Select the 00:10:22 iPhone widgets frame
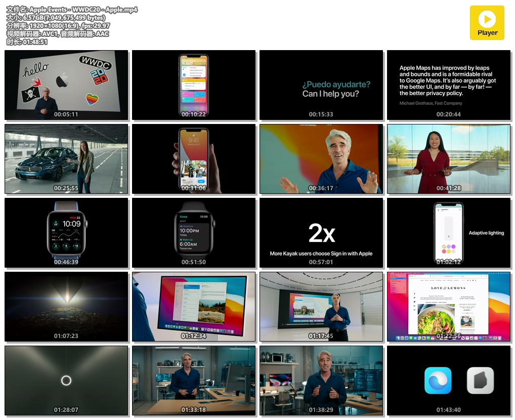Image resolution: width=515 pixels, height=420 pixels. [194, 85]
